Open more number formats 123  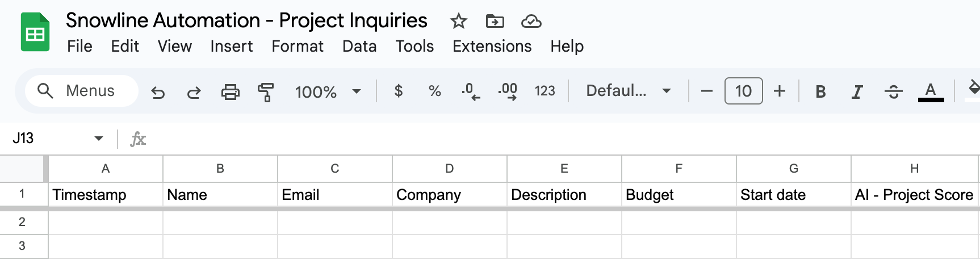[545, 91]
